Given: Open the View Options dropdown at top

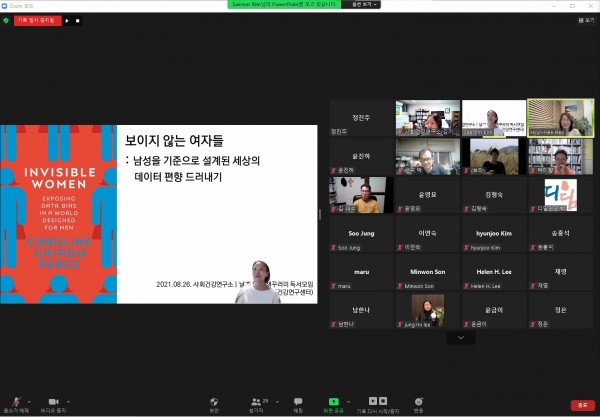Looking at the screenshot, I should coord(361,5).
